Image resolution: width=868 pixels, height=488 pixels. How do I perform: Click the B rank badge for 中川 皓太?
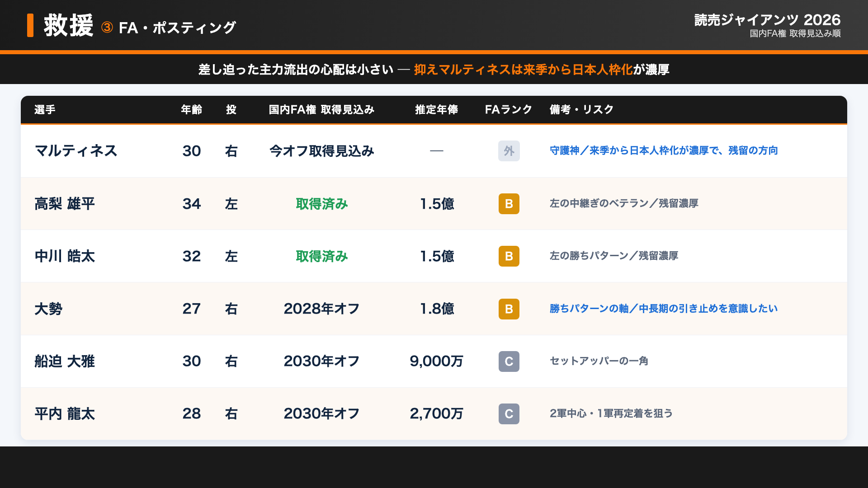509,256
